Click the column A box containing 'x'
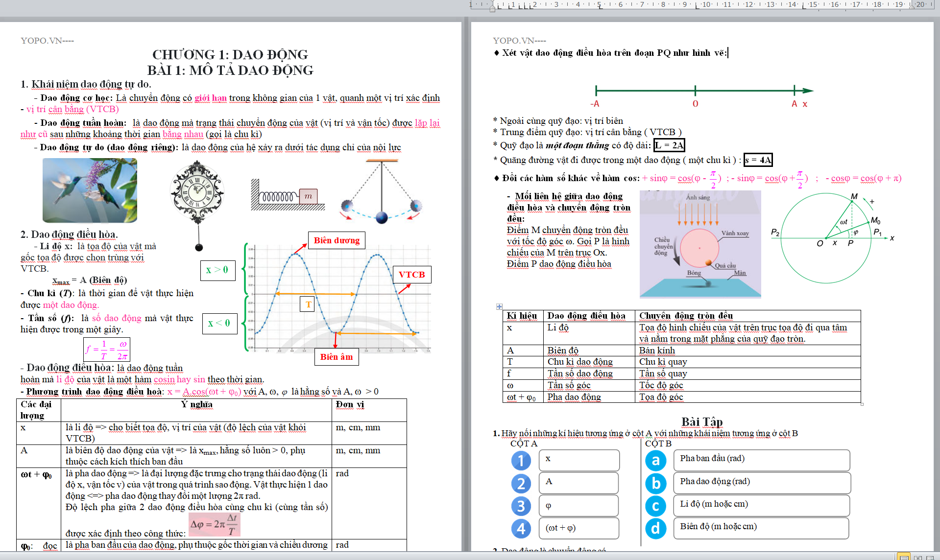 [579, 461]
